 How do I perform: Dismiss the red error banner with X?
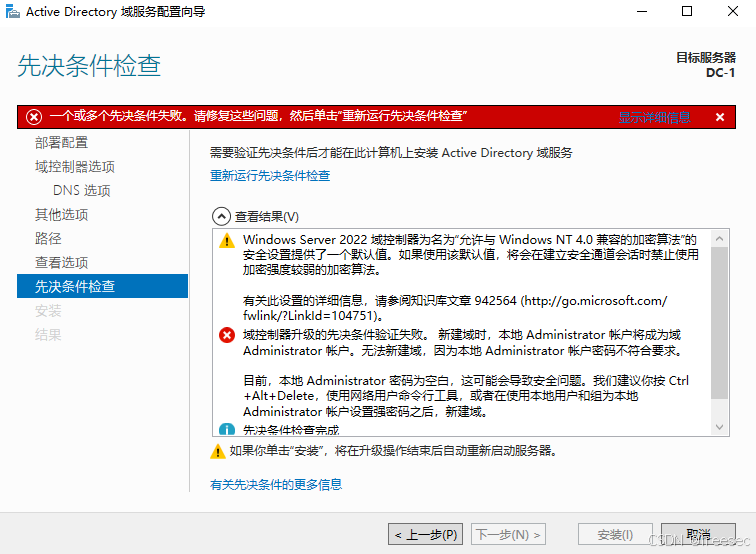pyautogui.click(x=720, y=117)
